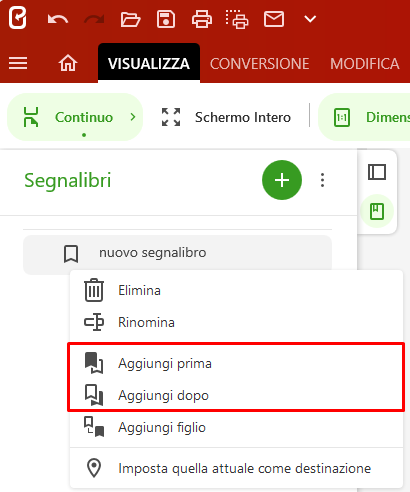410x492 pixels.
Task: Expand the quick access toolbar chevron
Action: click(310, 19)
